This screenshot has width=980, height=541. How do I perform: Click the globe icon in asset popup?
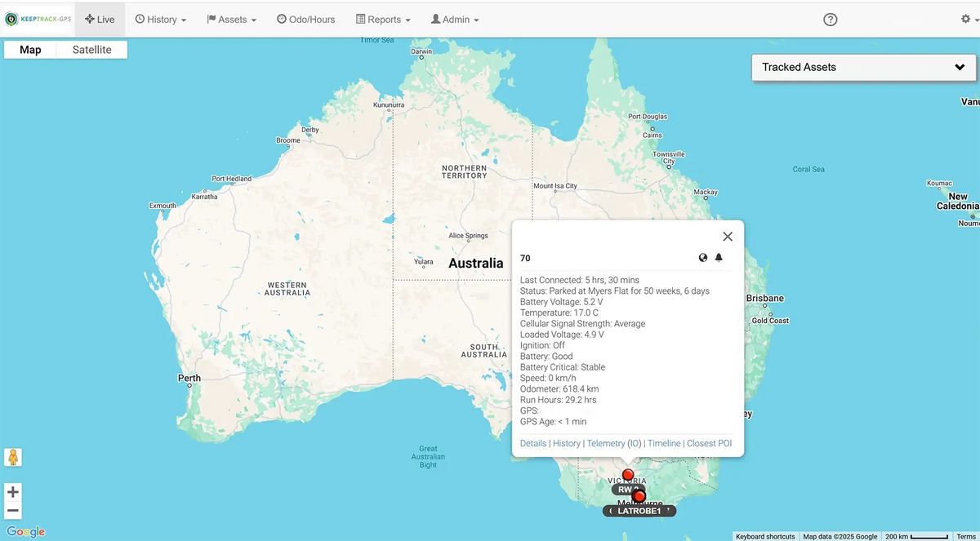(703, 258)
